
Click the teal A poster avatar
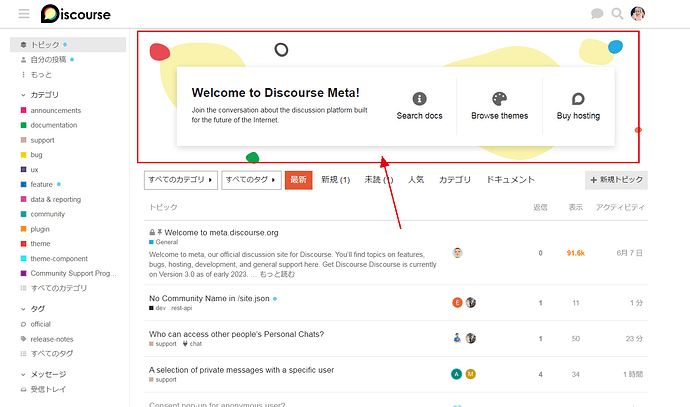(x=456, y=374)
